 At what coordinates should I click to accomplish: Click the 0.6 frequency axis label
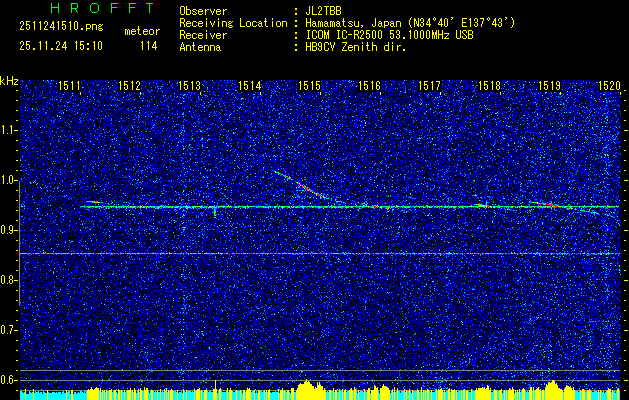pyautogui.click(x=9, y=379)
